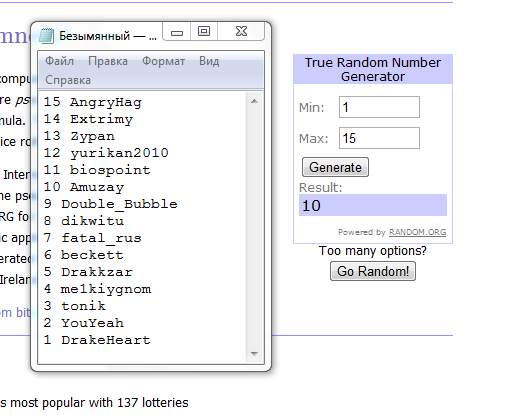Click the Notepad icon in title bar
The width and height of the screenshot is (528, 415).
coord(46,35)
